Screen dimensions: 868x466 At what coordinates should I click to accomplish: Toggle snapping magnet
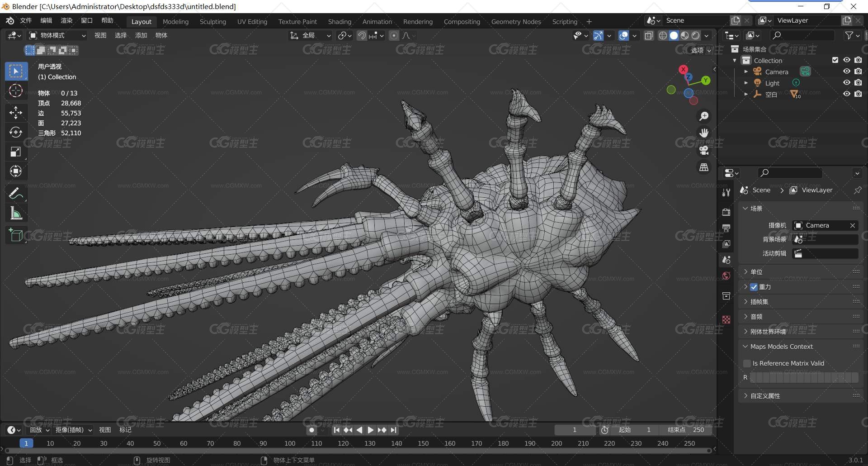362,35
